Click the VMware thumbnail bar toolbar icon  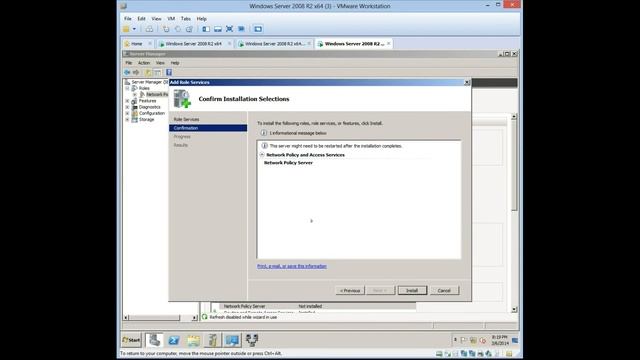[218, 29]
